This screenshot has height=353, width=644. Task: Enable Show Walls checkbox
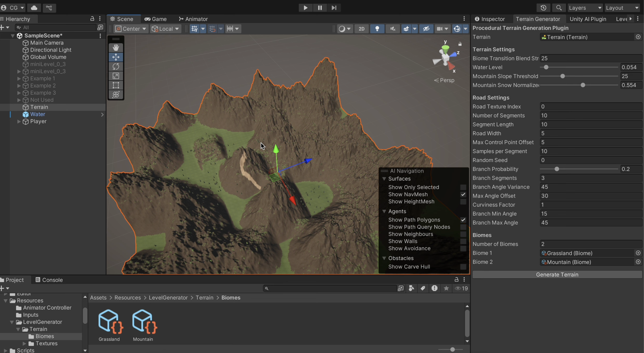point(463,241)
